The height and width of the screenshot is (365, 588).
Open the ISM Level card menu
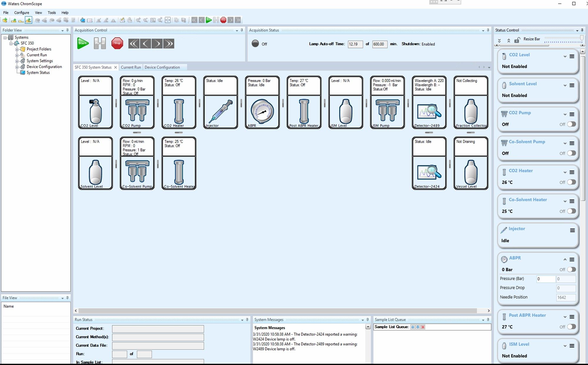tap(572, 346)
